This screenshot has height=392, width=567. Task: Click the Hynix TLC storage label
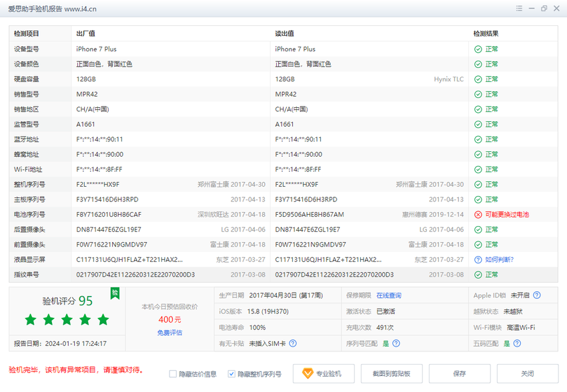point(449,79)
